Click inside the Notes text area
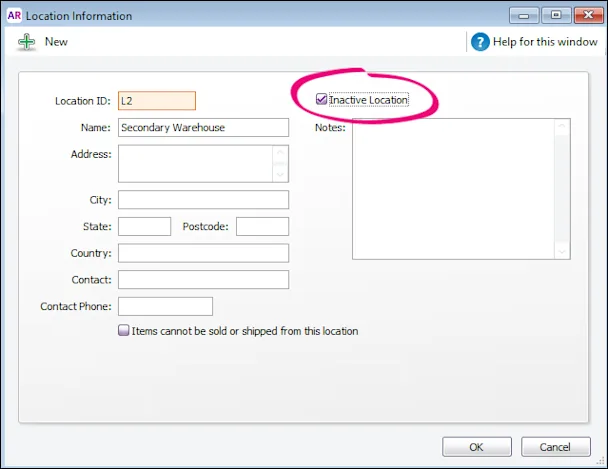Screen dimensions: 608x469 click(454, 189)
